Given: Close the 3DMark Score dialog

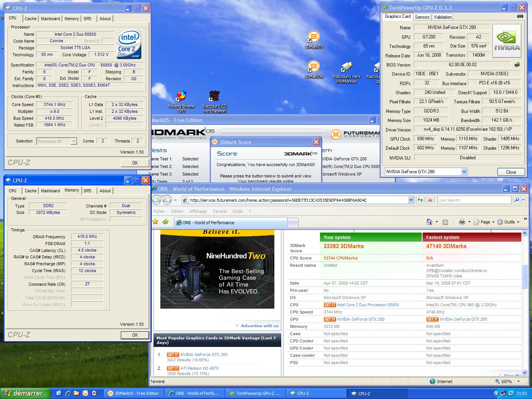Looking at the screenshot, I should click(x=316, y=142).
